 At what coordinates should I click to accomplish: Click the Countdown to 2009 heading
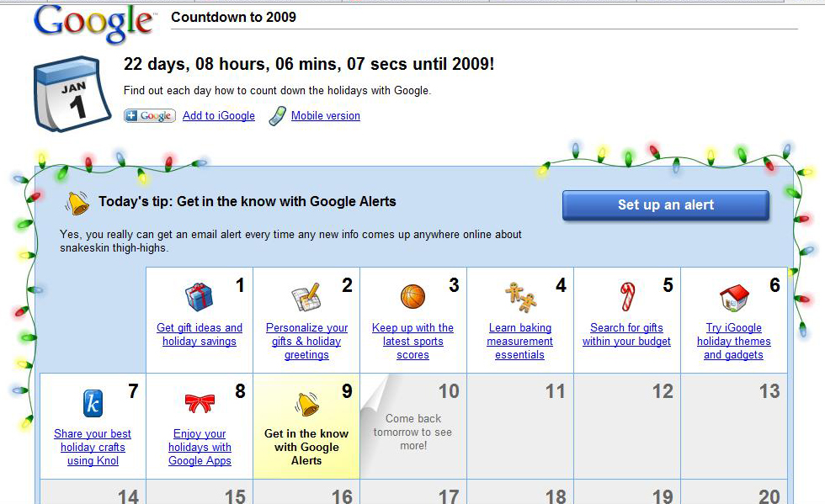pyautogui.click(x=234, y=18)
